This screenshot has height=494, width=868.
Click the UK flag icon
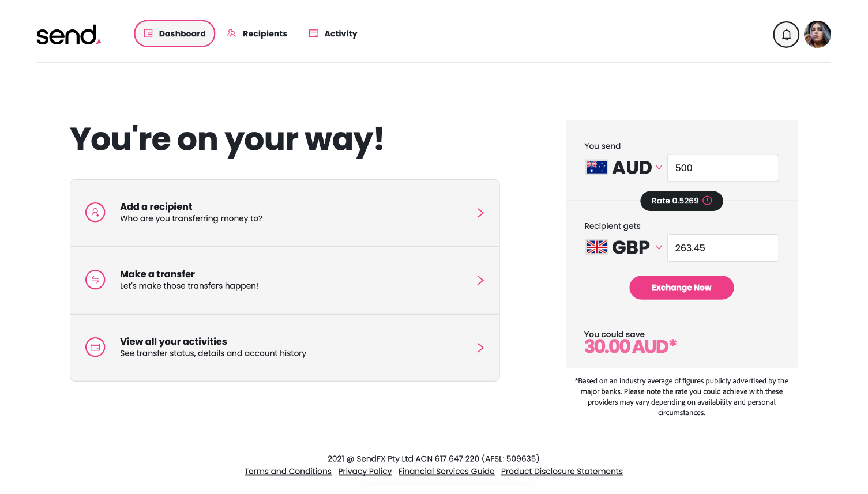596,247
